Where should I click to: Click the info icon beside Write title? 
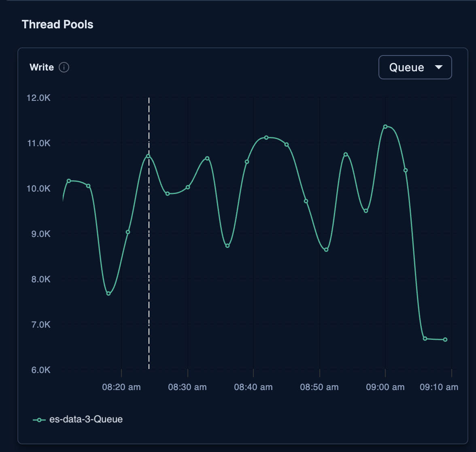pyautogui.click(x=64, y=67)
